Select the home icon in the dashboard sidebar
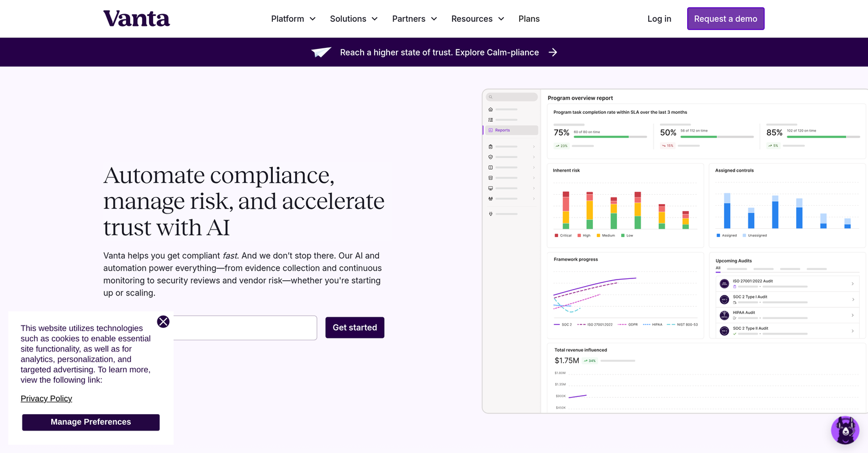868x453 pixels. tap(490, 109)
